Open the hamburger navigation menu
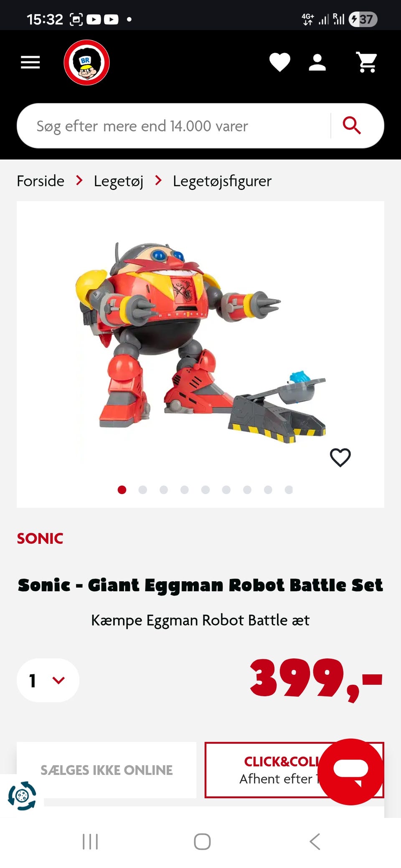This screenshot has width=401, height=868. (x=30, y=63)
